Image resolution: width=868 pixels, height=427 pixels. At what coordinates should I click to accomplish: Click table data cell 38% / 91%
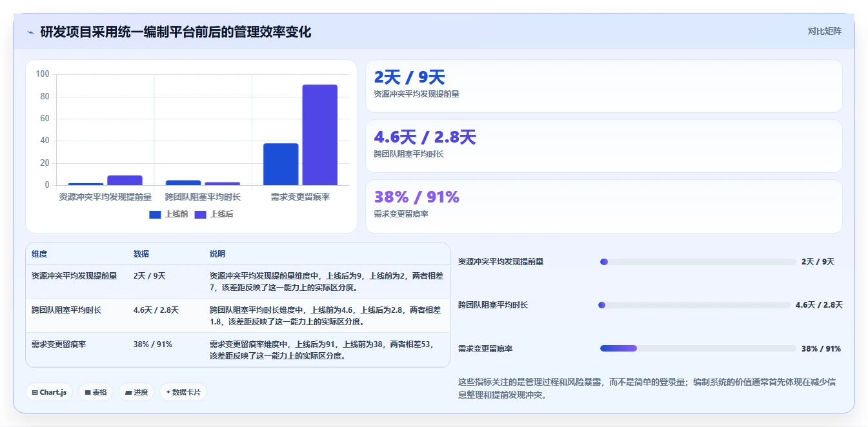pyautogui.click(x=153, y=344)
